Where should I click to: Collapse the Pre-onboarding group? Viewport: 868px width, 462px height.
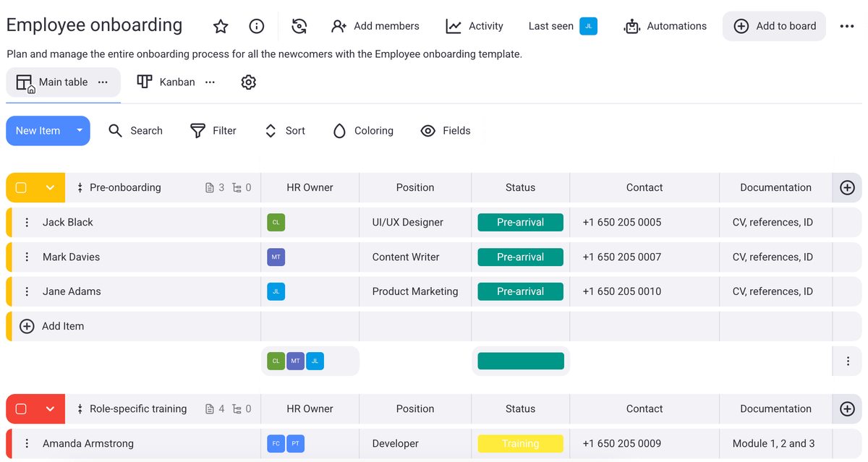tap(50, 188)
